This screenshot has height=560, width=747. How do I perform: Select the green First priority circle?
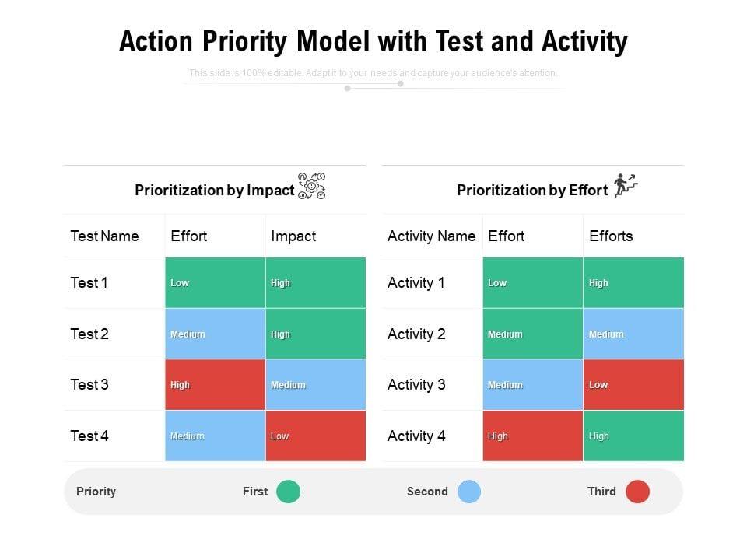[x=288, y=492]
